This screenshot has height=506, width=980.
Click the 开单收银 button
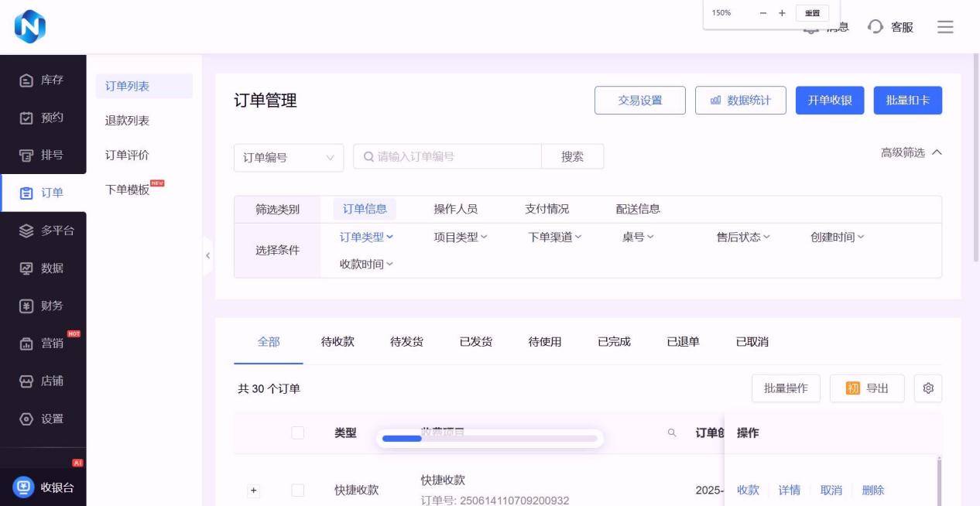(x=829, y=101)
